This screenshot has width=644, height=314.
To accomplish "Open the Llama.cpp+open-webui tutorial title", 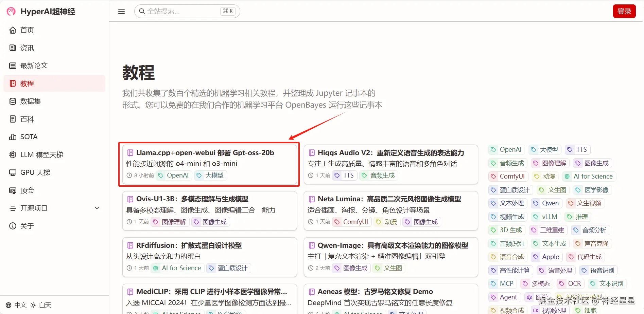I will click(x=205, y=153).
